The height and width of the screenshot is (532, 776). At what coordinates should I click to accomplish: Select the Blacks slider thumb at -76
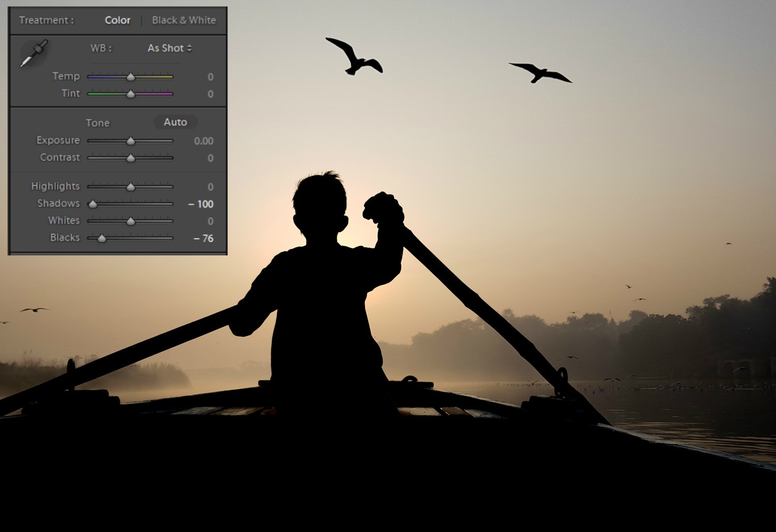102,239
